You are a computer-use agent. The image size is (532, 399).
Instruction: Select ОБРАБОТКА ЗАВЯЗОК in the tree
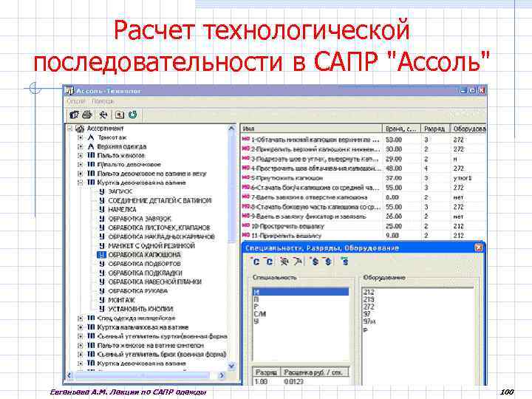click(x=140, y=219)
